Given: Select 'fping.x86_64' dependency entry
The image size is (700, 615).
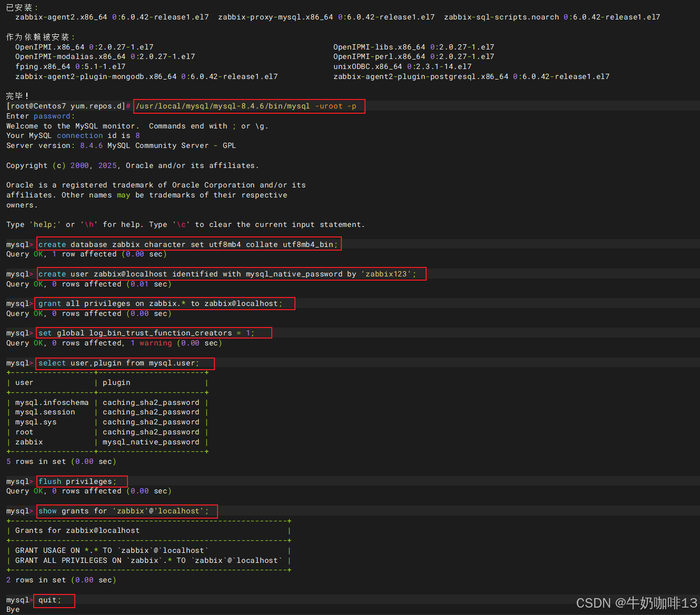Looking at the screenshot, I should (71, 66).
